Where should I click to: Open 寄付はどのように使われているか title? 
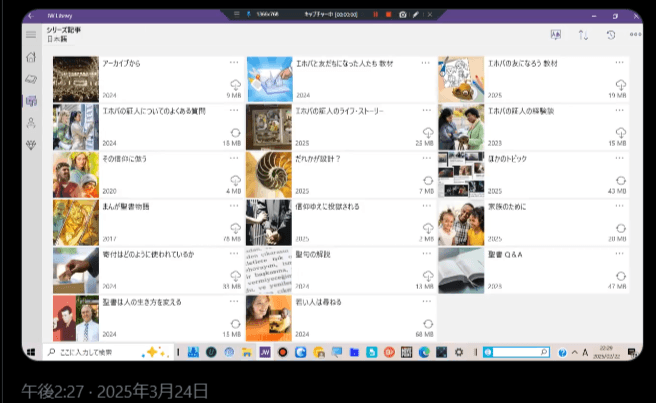[149, 254]
